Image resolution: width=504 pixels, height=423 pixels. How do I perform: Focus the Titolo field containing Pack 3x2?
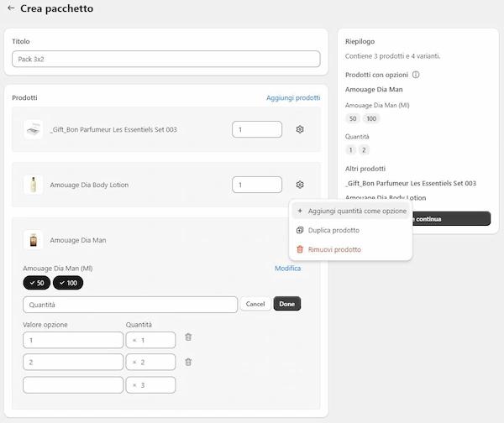coord(166,59)
